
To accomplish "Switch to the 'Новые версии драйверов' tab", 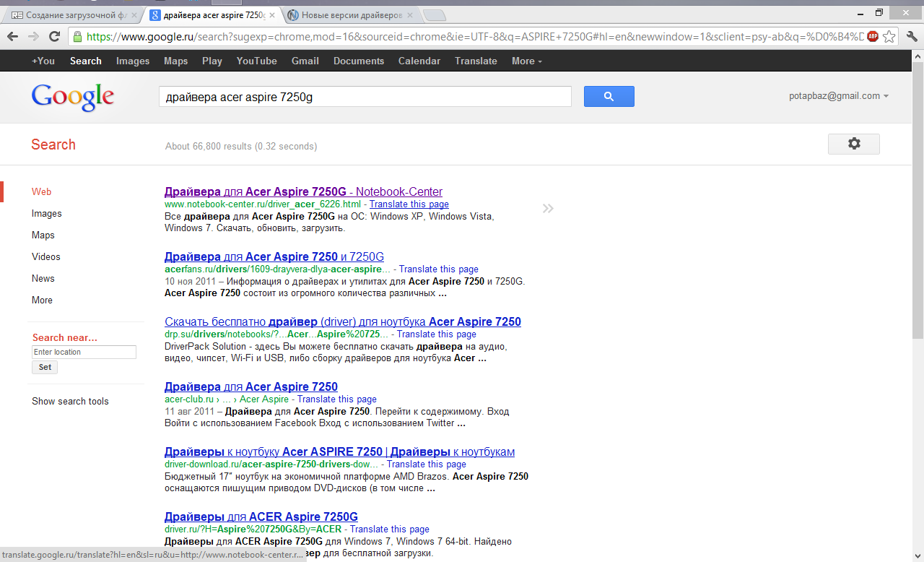I will click(352, 14).
